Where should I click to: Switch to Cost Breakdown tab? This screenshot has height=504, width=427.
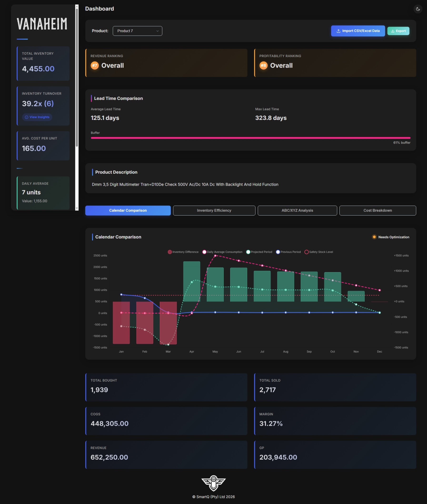click(378, 210)
